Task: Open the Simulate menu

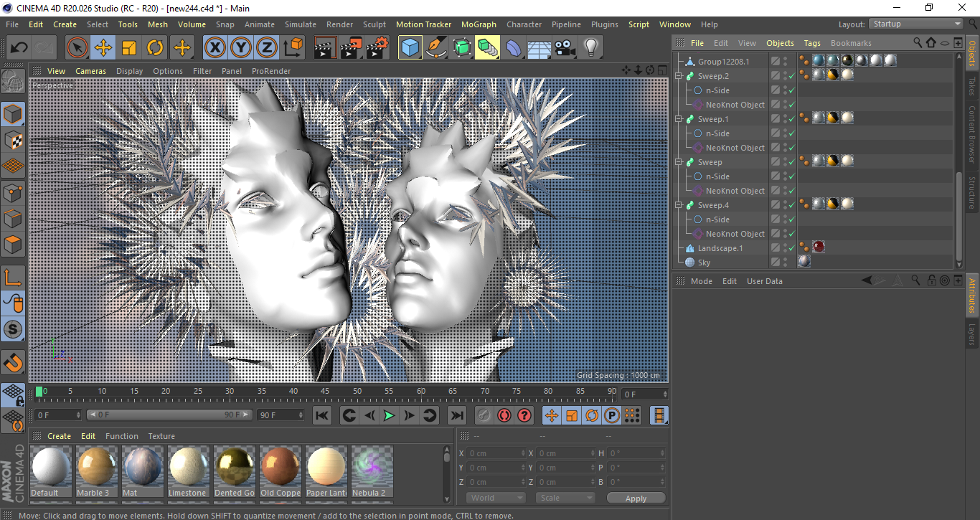Action: 300,24
